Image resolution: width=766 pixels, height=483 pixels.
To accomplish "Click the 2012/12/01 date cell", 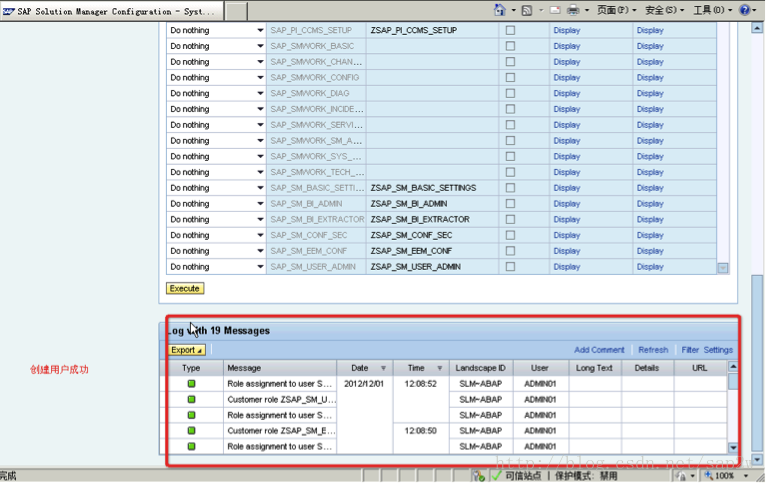I will click(x=364, y=383).
